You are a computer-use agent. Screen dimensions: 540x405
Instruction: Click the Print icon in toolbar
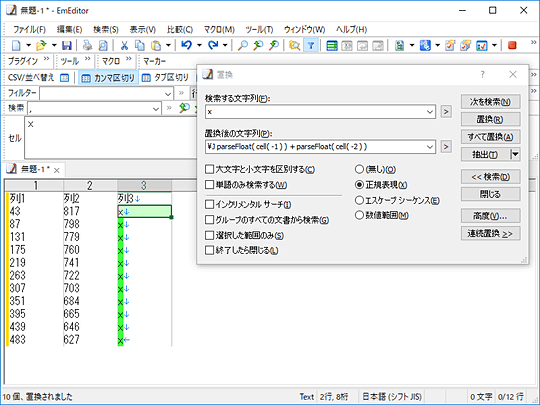coord(87,45)
